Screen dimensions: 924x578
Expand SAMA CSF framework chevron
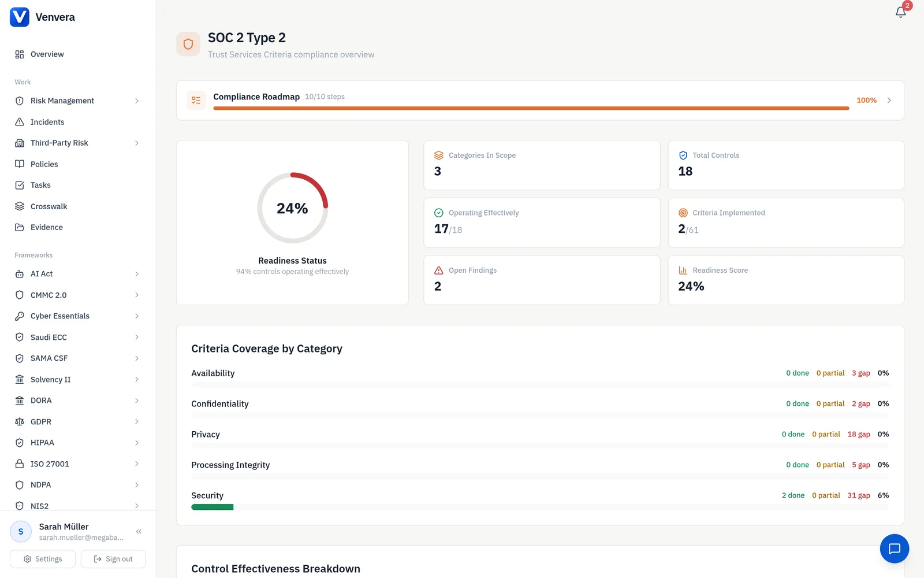coord(137,358)
